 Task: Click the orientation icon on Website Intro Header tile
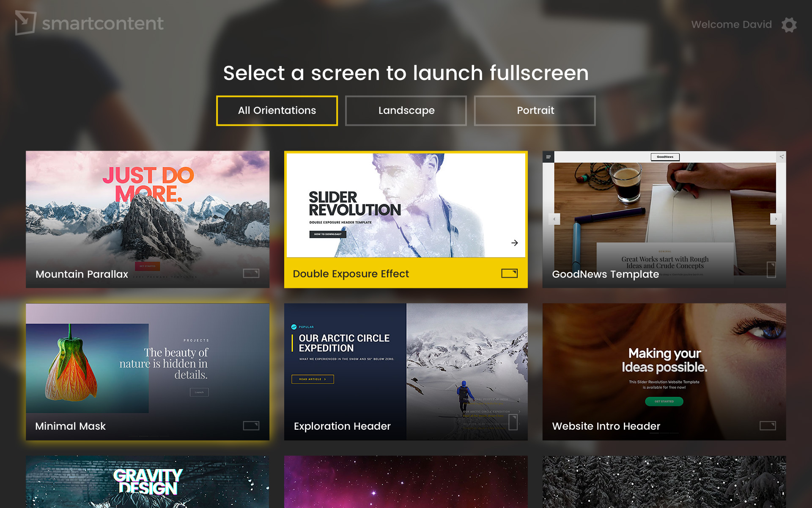tap(768, 425)
